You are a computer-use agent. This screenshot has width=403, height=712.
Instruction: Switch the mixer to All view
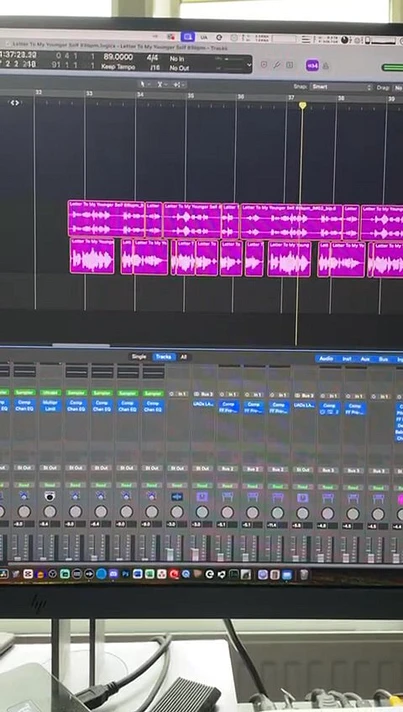click(x=183, y=357)
